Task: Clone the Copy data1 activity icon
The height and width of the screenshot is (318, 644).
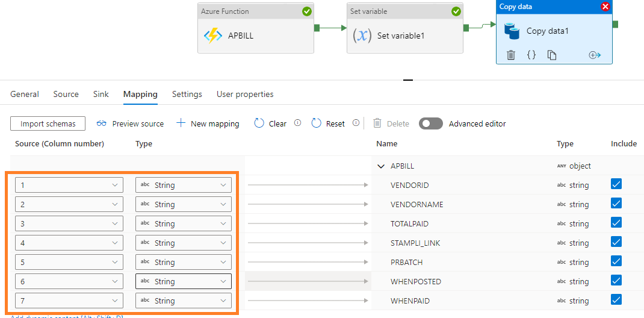Action: point(551,55)
